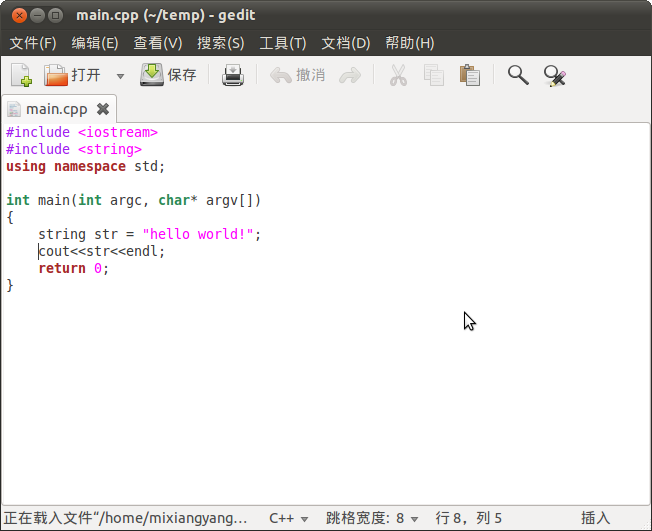652x531 pixels.
Task: Click the open folder icon
Action: [x=56, y=75]
